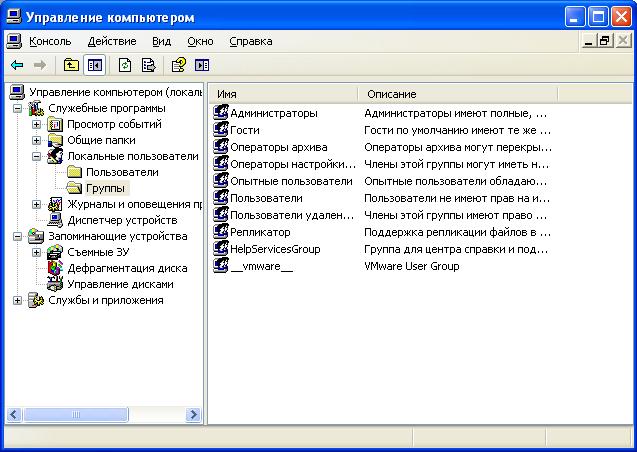This screenshot has height=452, width=637.
Task: Select the Пользователи group in the list
Action: coord(266,199)
